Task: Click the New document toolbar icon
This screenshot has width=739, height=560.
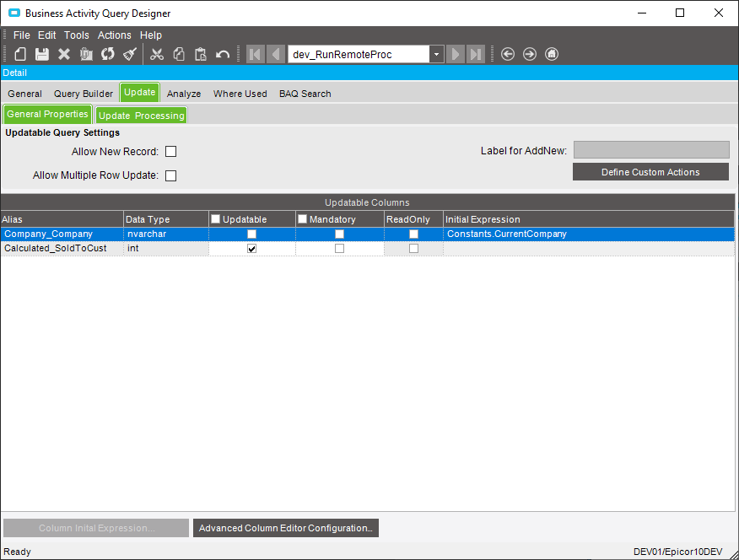Action: (x=19, y=54)
